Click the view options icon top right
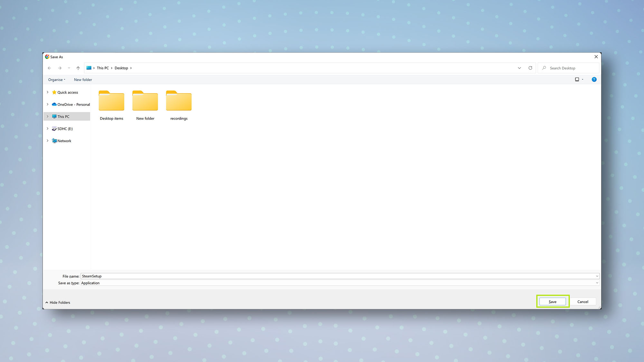Image resolution: width=644 pixels, height=362 pixels. click(577, 79)
